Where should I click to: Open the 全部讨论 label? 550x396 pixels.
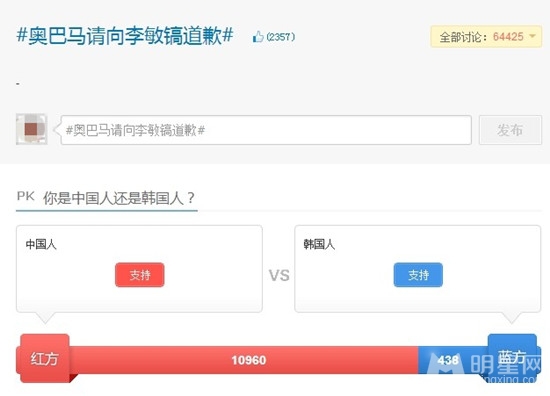point(464,36)
